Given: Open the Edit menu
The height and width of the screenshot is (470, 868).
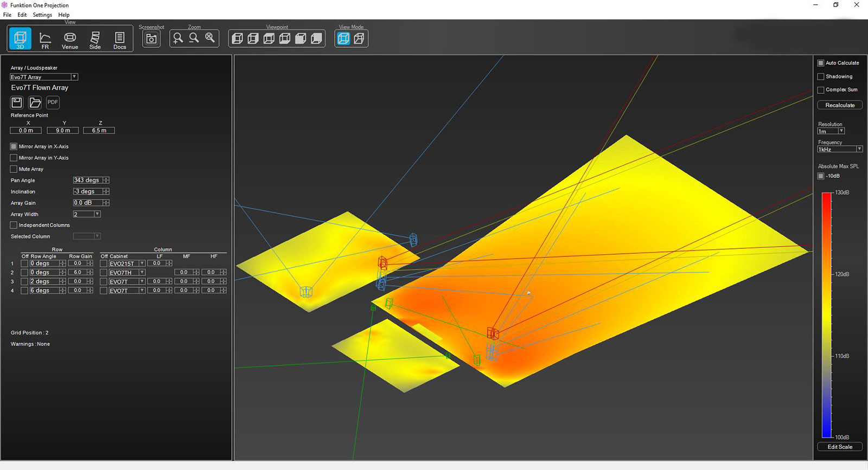Looking at the screenshot, I should point(22,15).
